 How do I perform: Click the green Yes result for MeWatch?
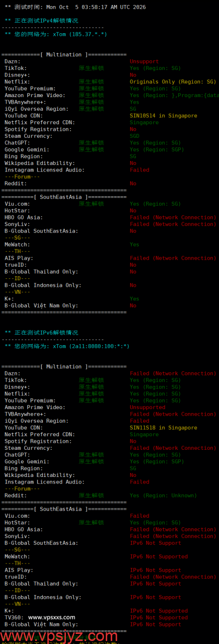coord(134,245)
